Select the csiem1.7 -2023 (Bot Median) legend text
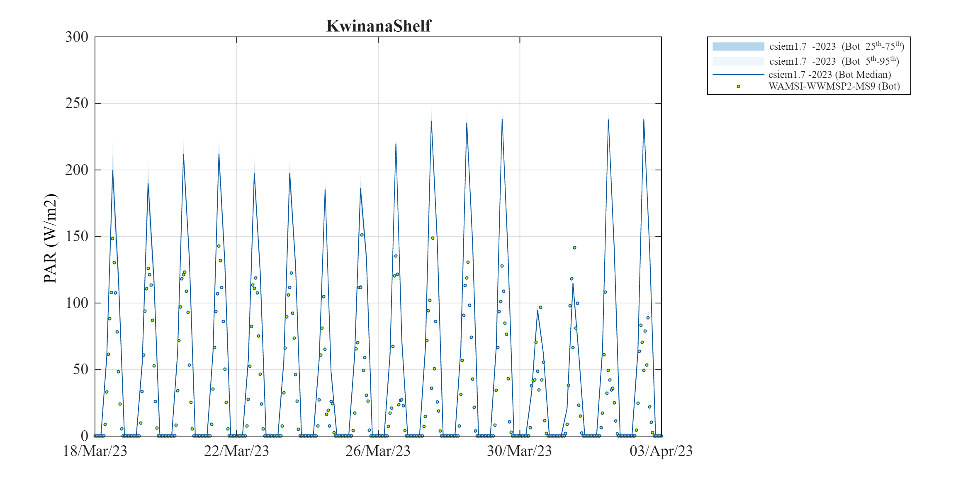 pos(829,75)
